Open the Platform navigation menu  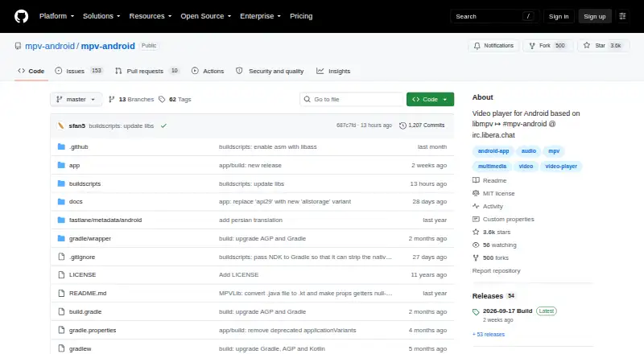pyautogui.click(x=56, y=16)
